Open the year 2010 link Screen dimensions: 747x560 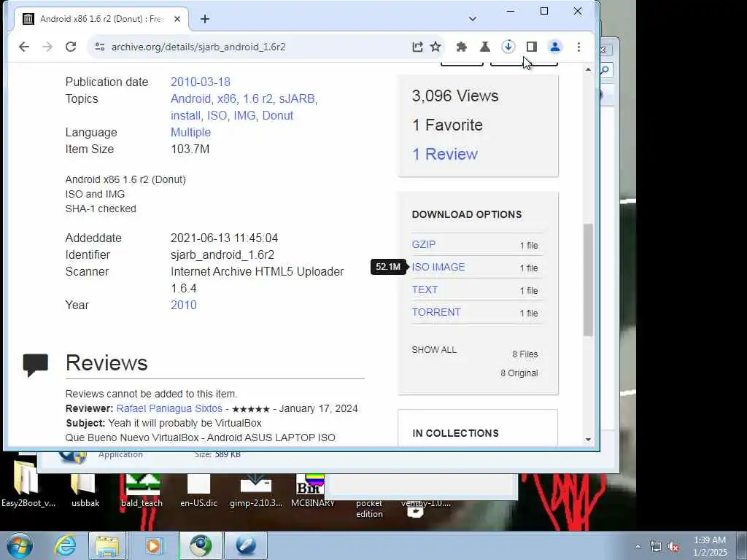[x=183, y=305]
